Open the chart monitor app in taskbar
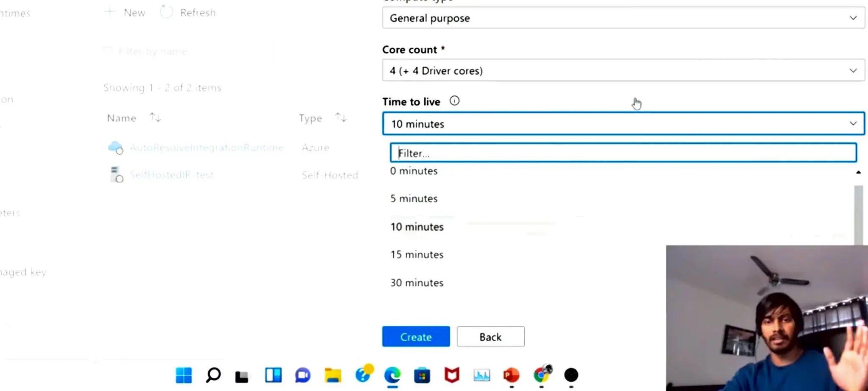This screenshot has width=868, height=391. [x=482, y=375]
